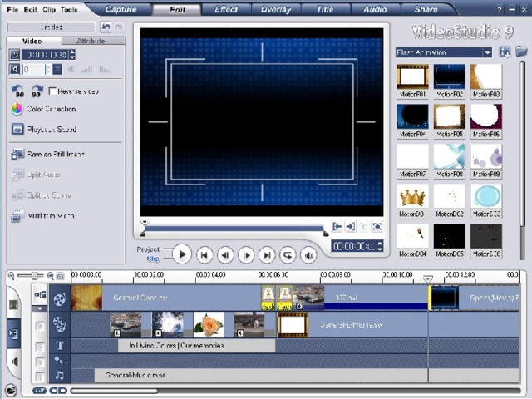Click the greyed Redo arrow icon
532x399 pixels.
tap(118, 27)
